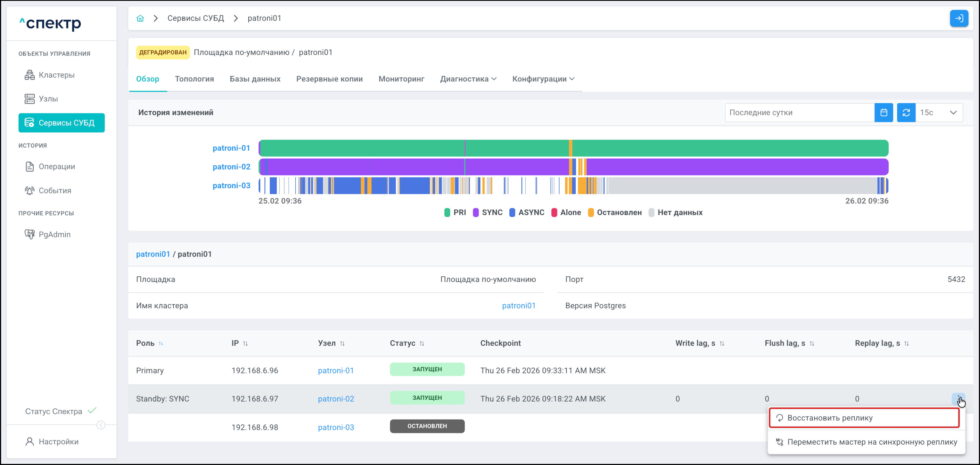Expand the Диагностика dropdown tab
The width and height of the screenshot is (980, 465).
468,79
